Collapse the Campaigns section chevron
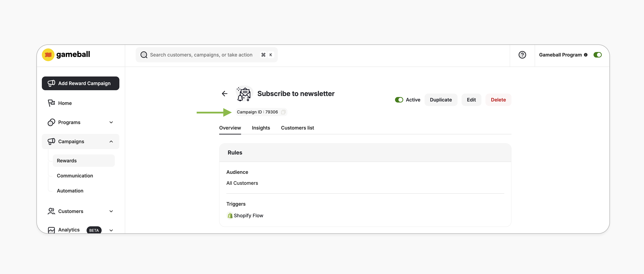This screenshot has height=274, width=644. tap(111, 141)
